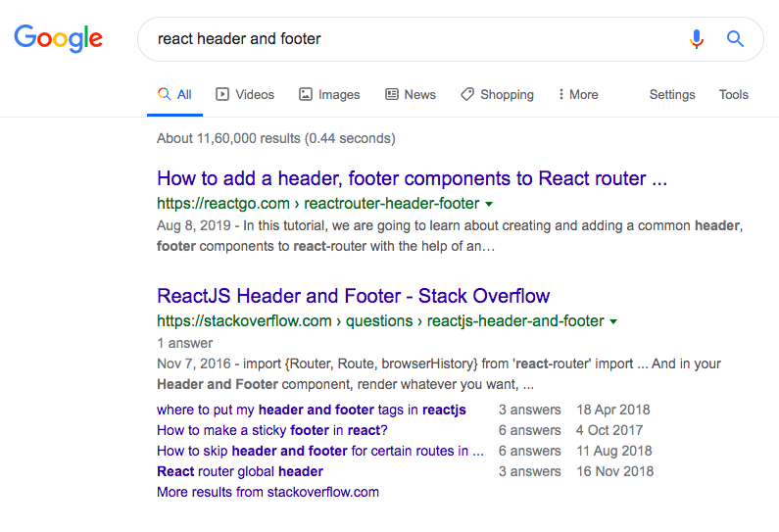Open the News tab
Image resolution: width=779 pixels, height=532 pixels.
(x=411, y=94)
